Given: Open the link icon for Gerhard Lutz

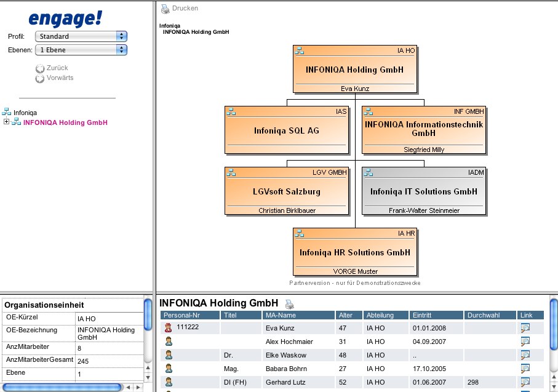Looking at the screenshot, I should point(525,382).
